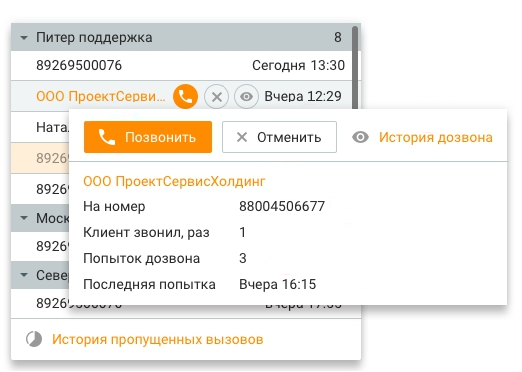The image size is (522, 372).
Task: Click the Вчера 16:15 last attempt value
Action: click(277, 284)
